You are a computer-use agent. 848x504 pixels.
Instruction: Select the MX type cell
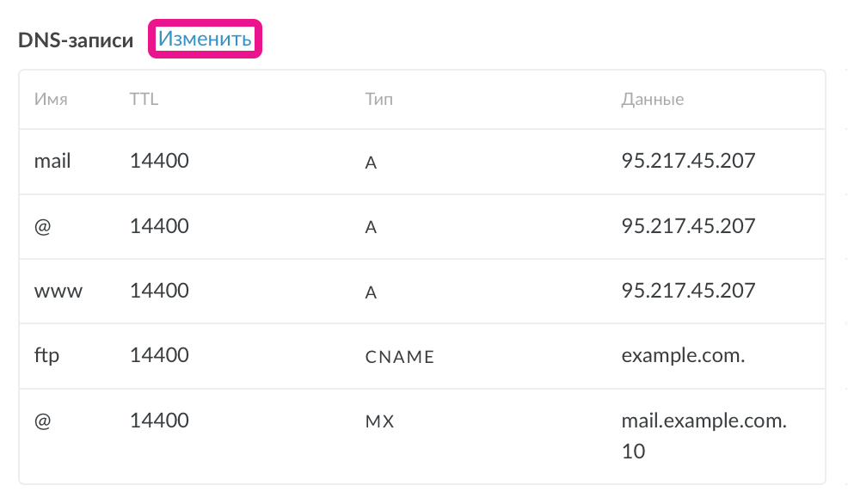[379, 421]
